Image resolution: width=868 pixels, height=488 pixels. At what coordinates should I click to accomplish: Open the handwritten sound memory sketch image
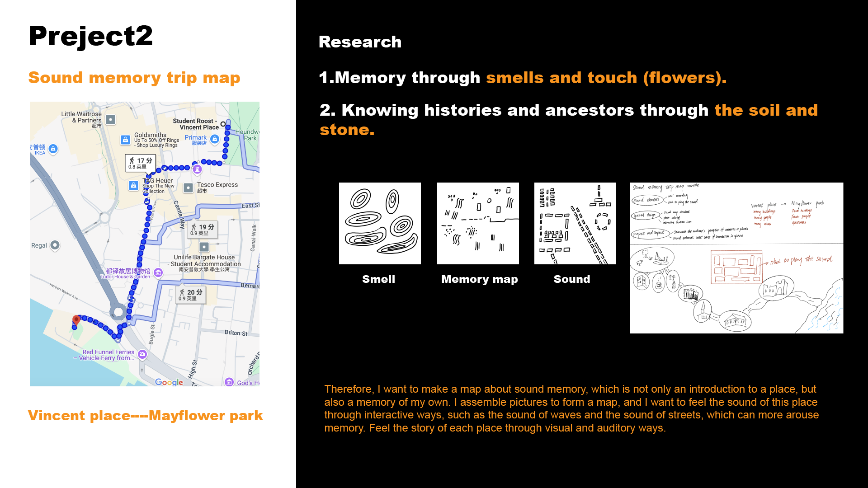[x=736, y=258]
